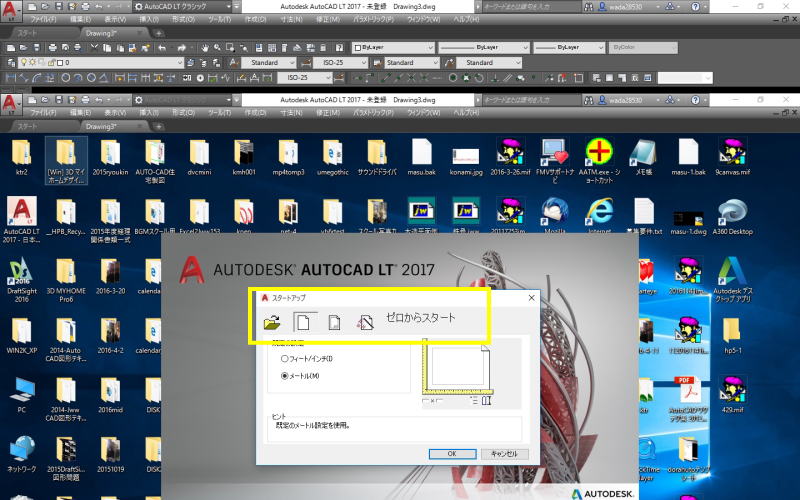Open workspace dropdown AutoCAD LT クラシック
Image resolution: width=800 pixels, height=500 pixels.
[x=182, y=7]
